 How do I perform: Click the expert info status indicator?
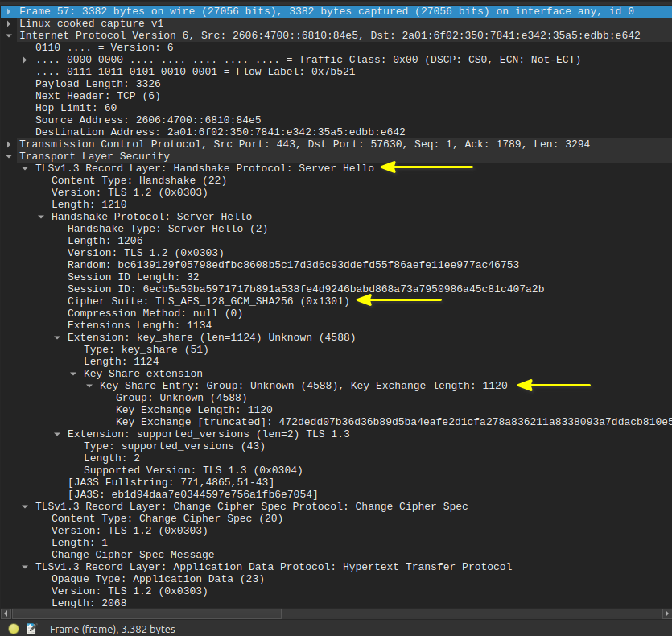tap(14, 629)
